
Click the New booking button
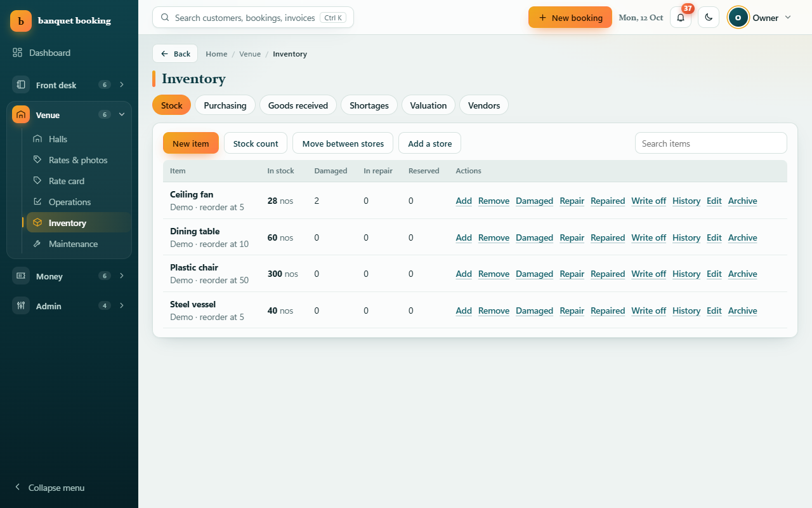(x=570, y=17)
